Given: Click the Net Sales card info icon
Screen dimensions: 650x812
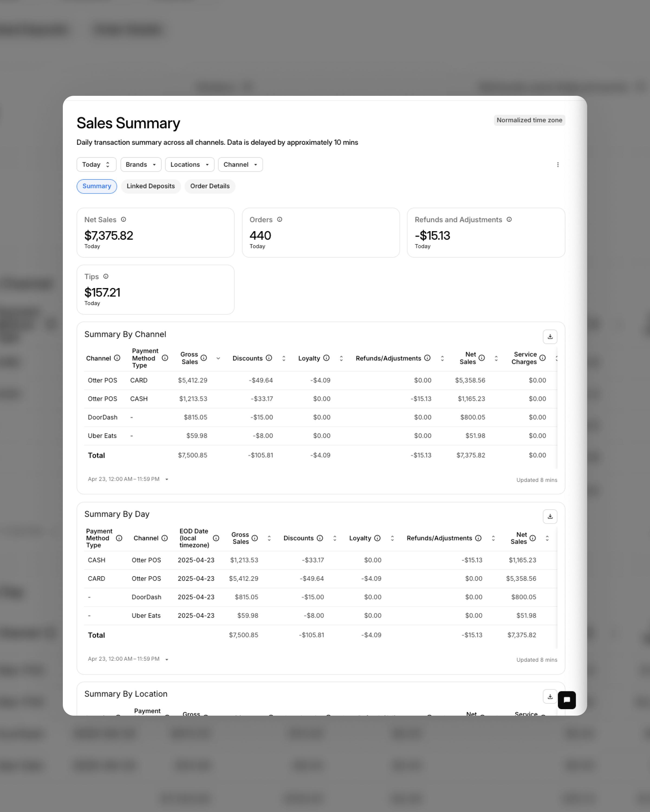Looking at the screenshot, I should point(123,220).
